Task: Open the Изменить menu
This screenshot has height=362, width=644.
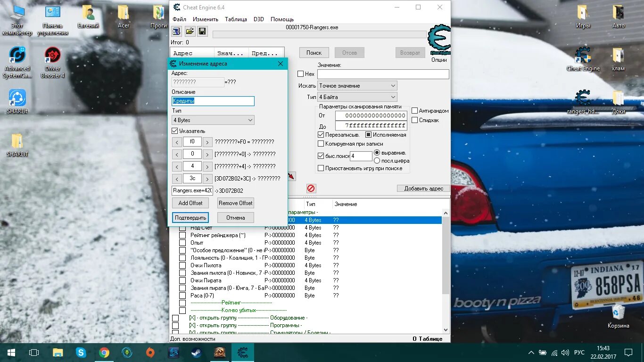Action: tap(205, 19)
